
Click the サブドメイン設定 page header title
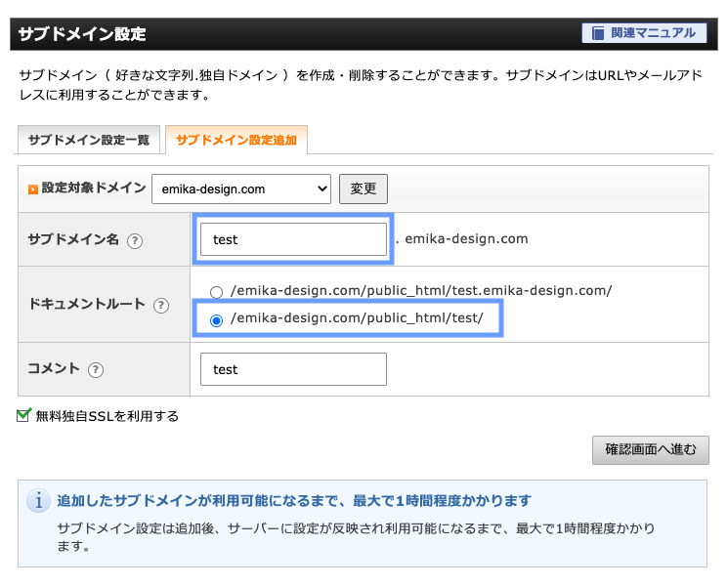click(82, 34)
